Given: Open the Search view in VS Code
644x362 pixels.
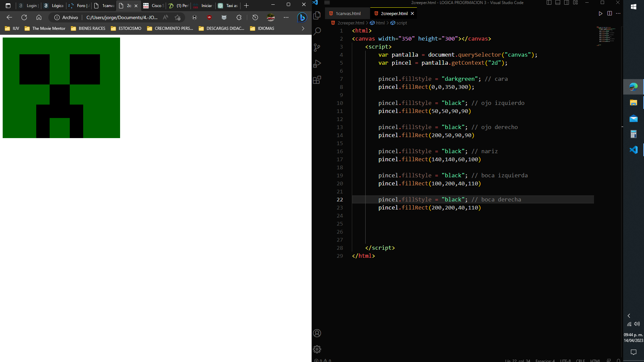Looking at the screenshot, I should (317, 31).
